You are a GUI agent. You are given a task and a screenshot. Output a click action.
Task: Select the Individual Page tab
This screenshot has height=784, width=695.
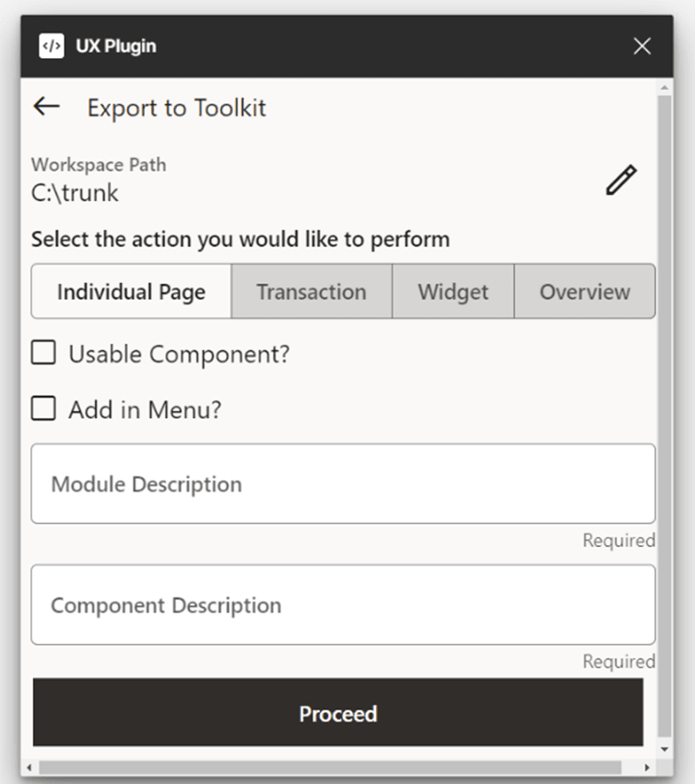(131, 292)
